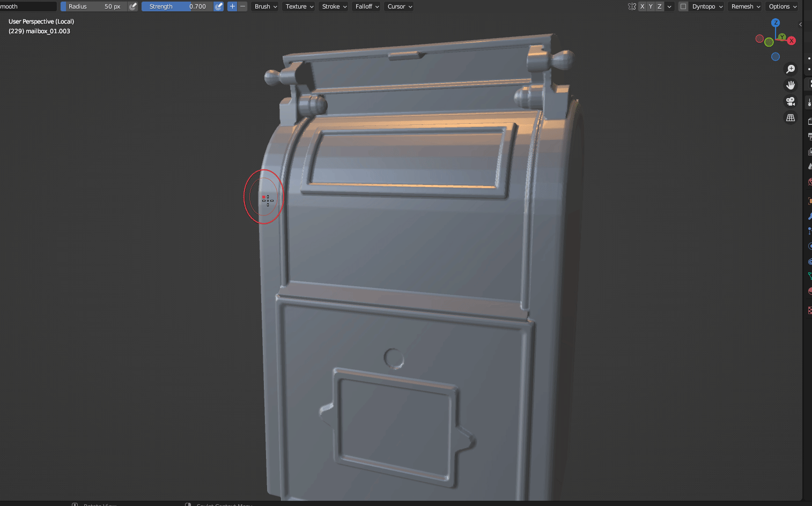Set brush direction to subtract with minus icon
This screenshot has width=812, height=506.
[x=242, y=6]
